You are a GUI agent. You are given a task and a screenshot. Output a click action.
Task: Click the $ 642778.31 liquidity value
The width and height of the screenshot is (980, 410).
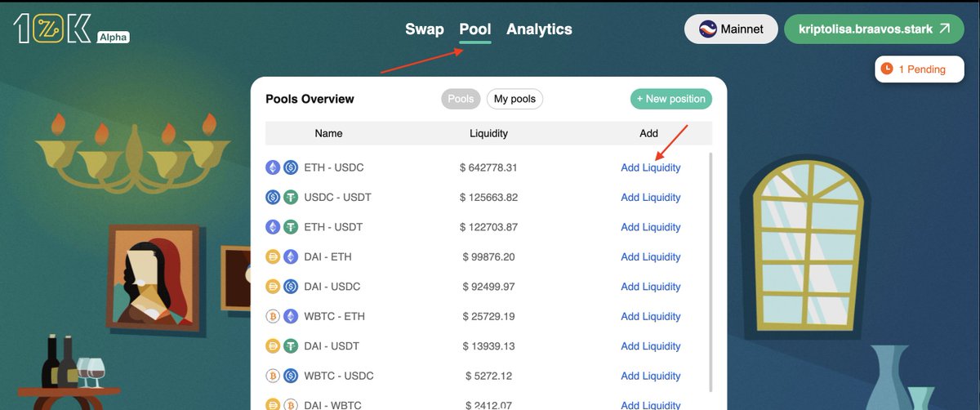coord(488,167)
